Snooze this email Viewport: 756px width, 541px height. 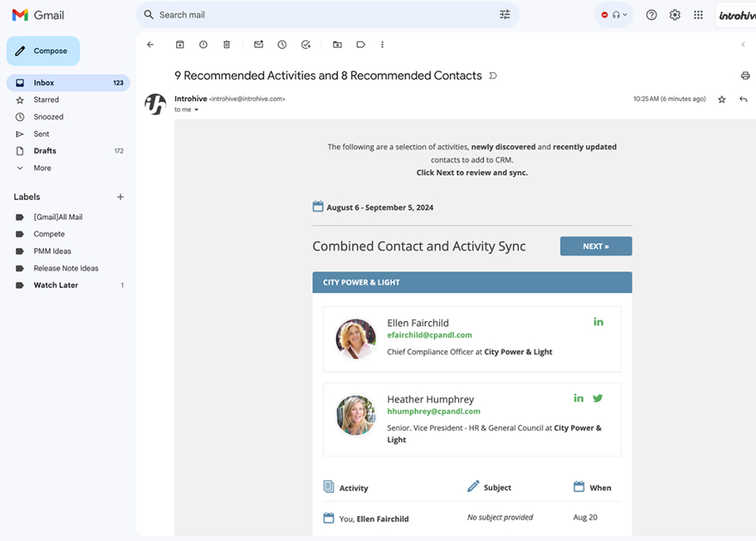(282, 45)
